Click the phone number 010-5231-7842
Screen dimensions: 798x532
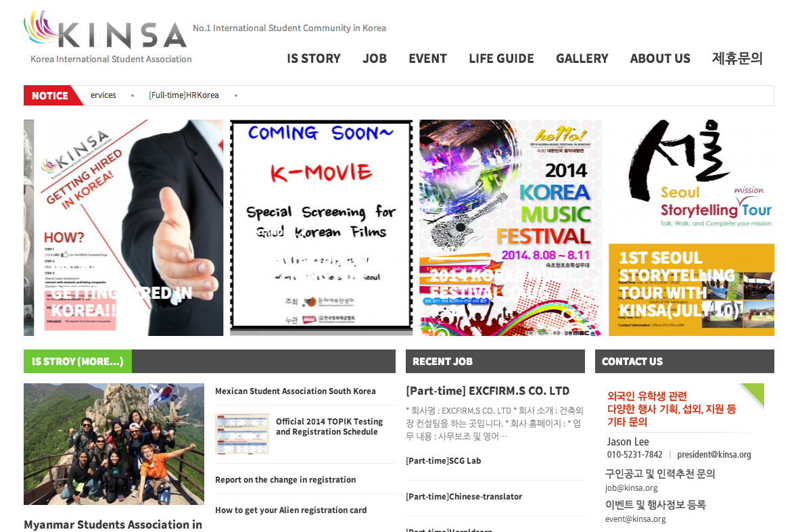634,455
